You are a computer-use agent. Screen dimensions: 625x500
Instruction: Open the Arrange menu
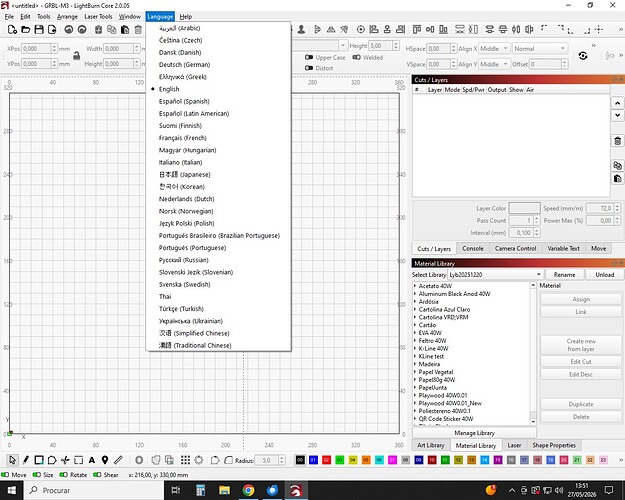click(67, 17)
